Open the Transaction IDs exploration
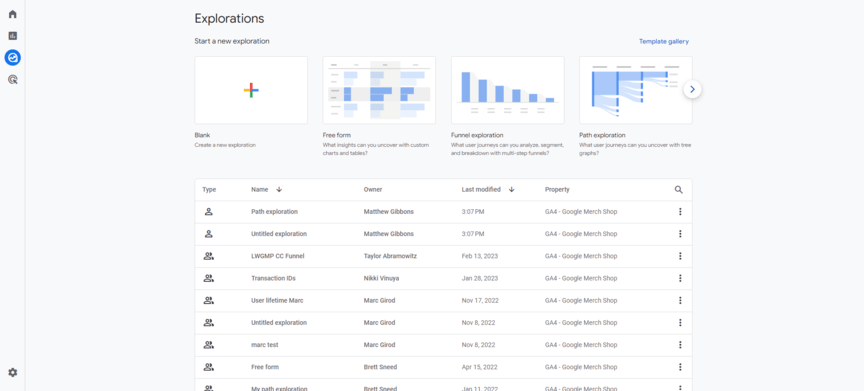This screenshot has width=864, height=391. coord(273,278)
